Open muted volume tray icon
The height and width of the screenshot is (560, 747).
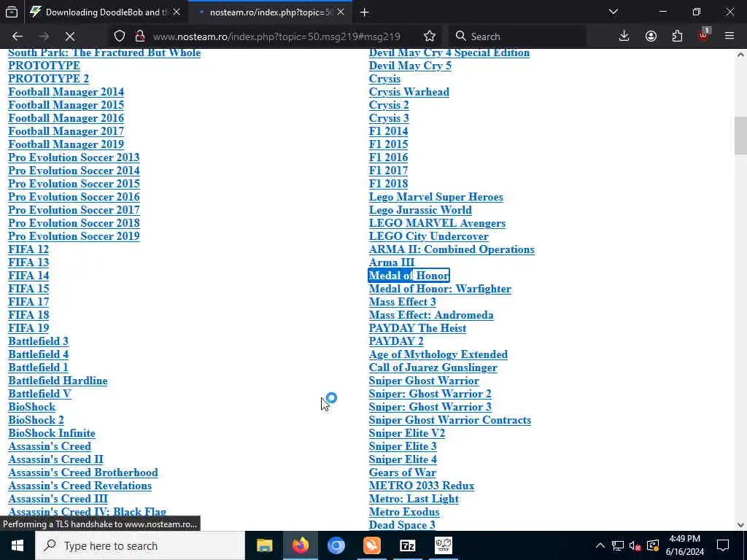pyautogui.click(x=635, y=545)
